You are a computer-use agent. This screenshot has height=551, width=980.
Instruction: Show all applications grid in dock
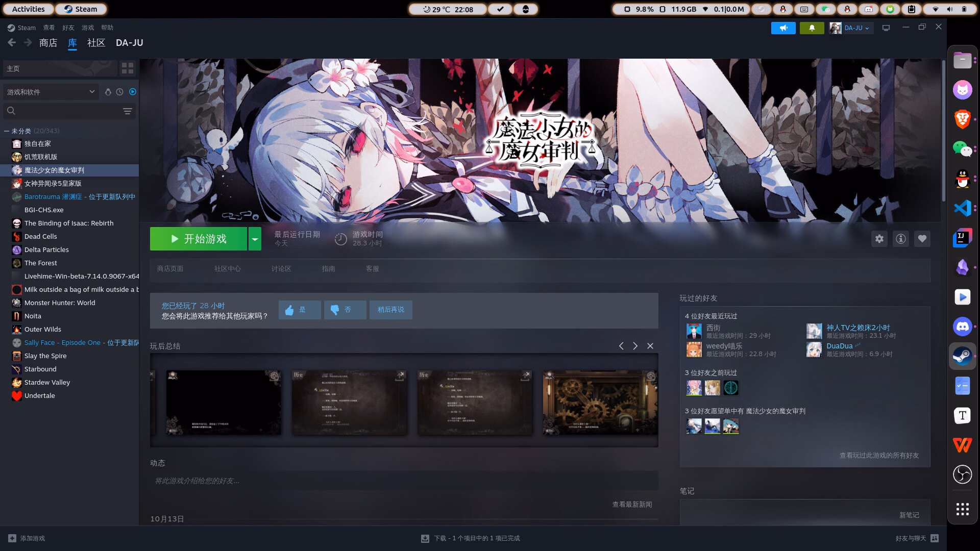point(963,509)
